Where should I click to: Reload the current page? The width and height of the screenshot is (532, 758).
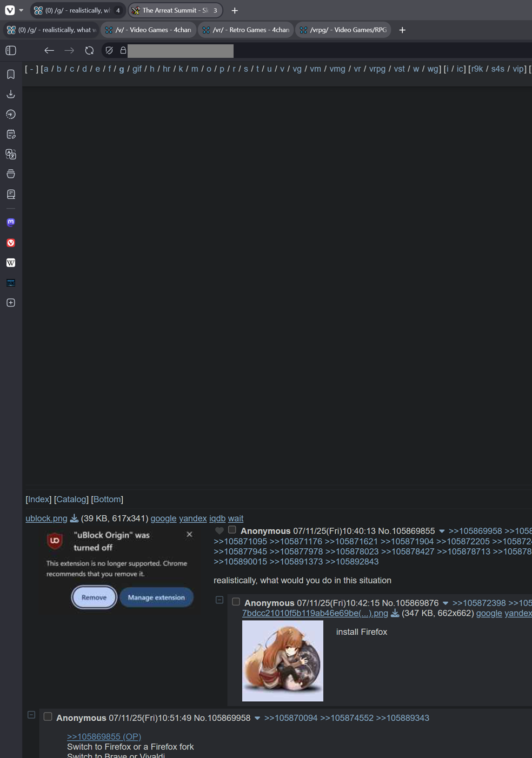[x=89, y=50]
